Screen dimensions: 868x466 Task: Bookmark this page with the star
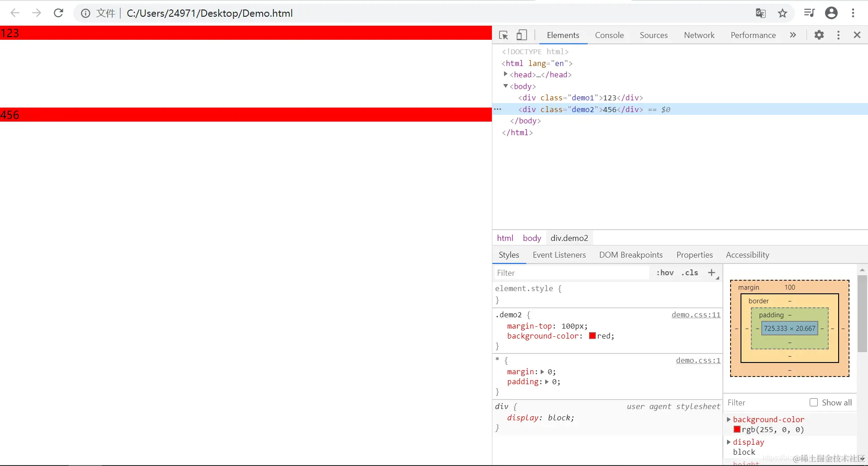783,13
